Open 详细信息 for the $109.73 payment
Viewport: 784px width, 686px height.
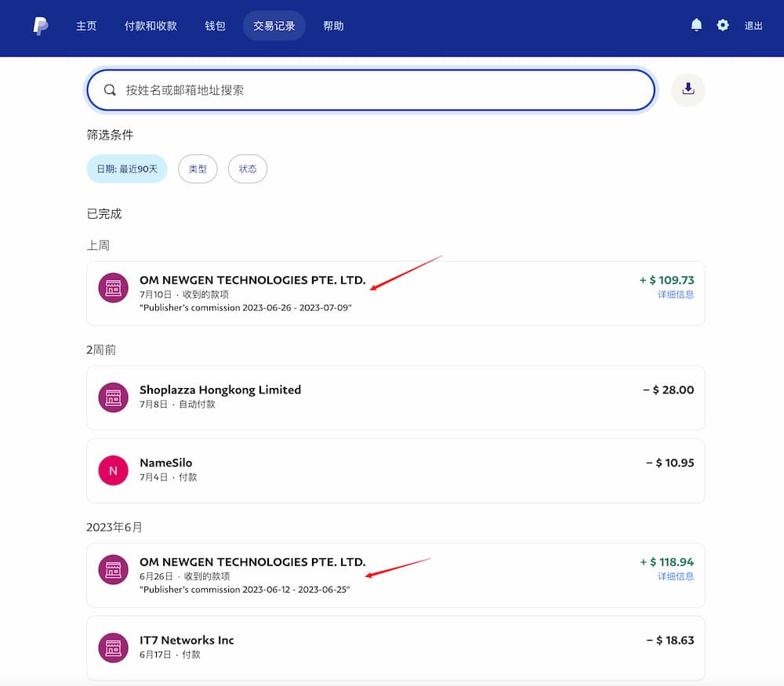click(676, 295)
